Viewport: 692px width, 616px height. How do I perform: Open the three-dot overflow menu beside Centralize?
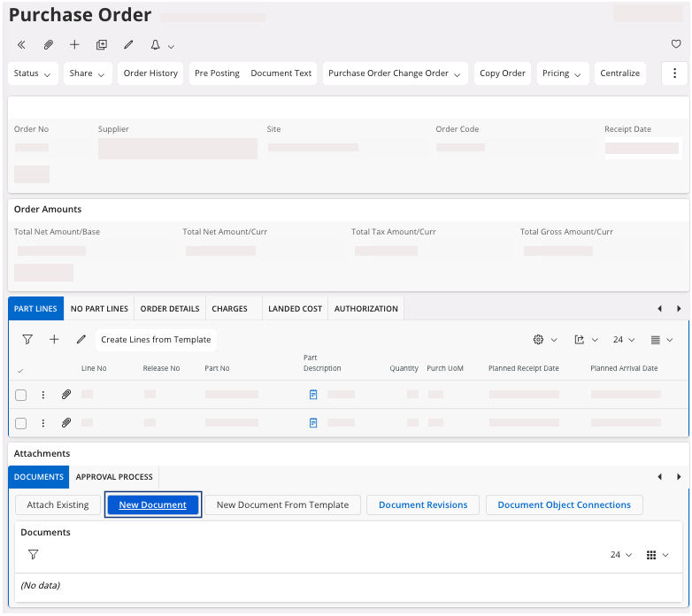tap(674, 73)
